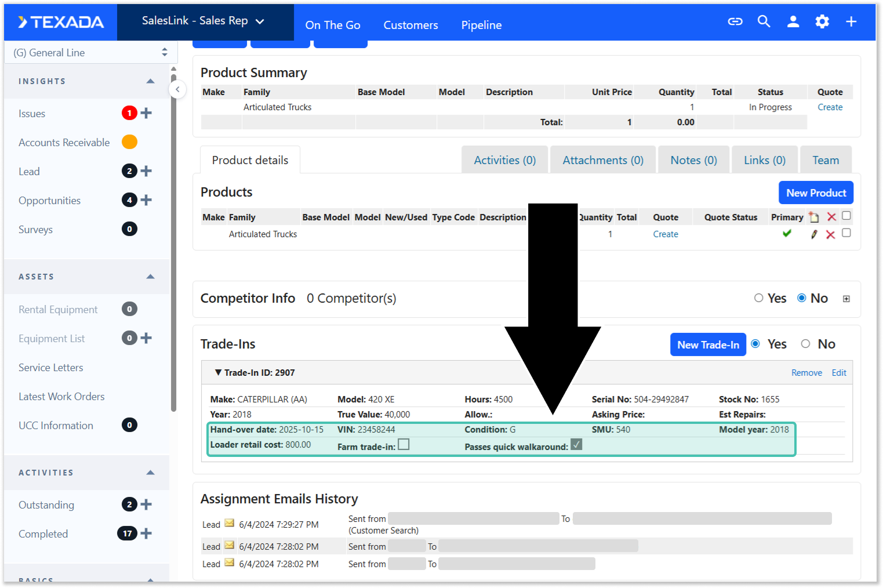Open search using the magnifier icon
The width and height of the screenshot is (883, 588).
point(764,21)
